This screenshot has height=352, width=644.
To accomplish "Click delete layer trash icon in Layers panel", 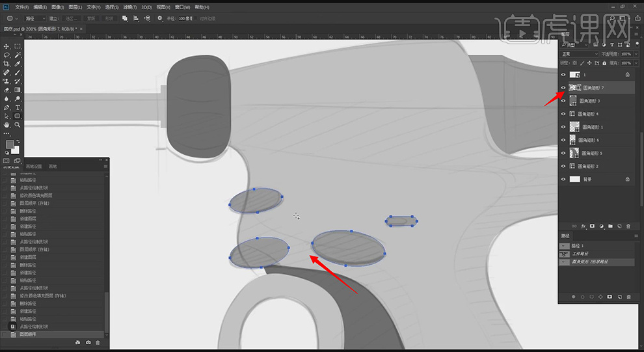I will pyautogui.click(x=628, y=226).
